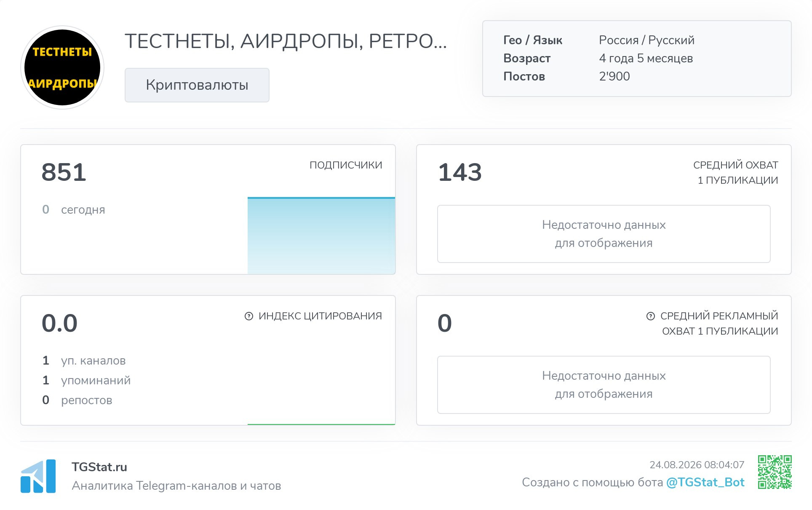Click the channel title ТЕСТНЕТЫ, АИРДРОПЫ, РЕТРО...
The image size is (812, 510).
286,41
